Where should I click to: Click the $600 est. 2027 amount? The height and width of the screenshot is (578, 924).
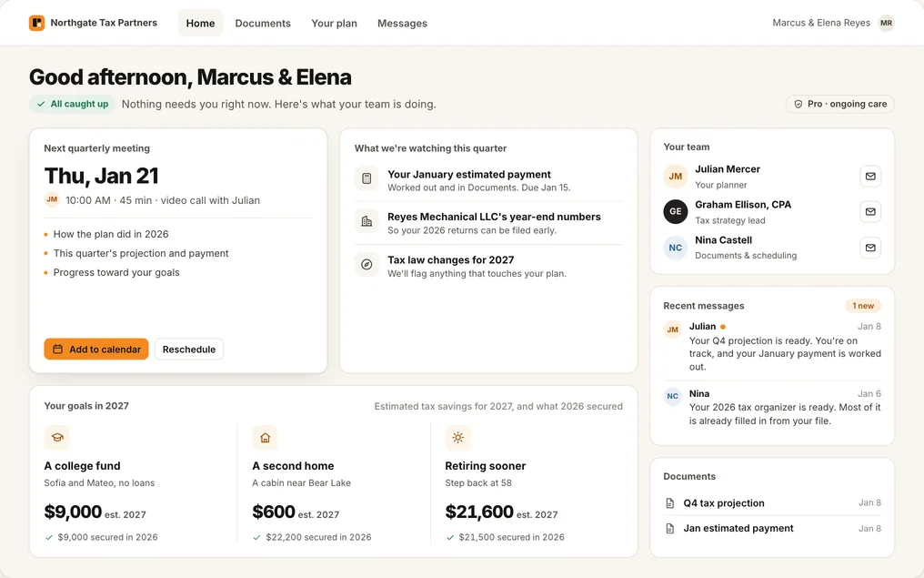(296, 512)
